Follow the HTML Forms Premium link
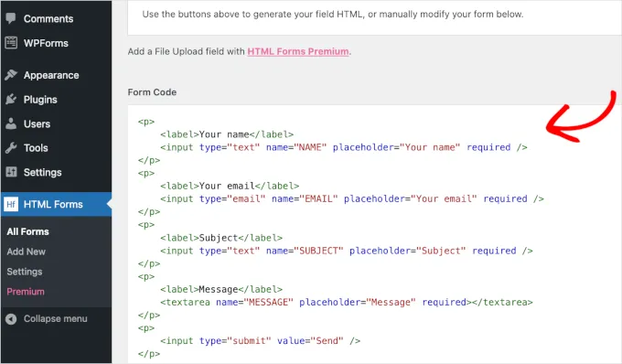The image size is (622, 364). (298, 51)
